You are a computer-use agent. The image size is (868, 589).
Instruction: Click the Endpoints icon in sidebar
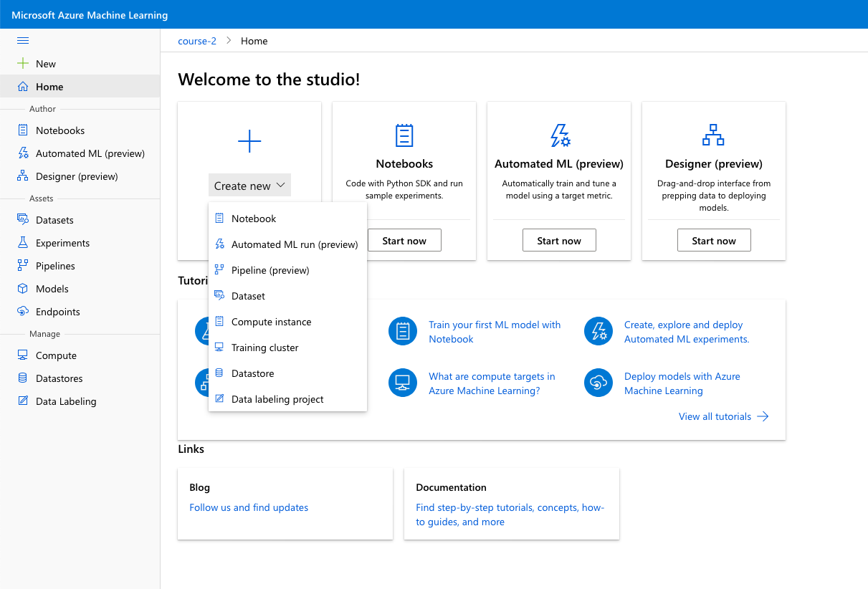[23, 312]
